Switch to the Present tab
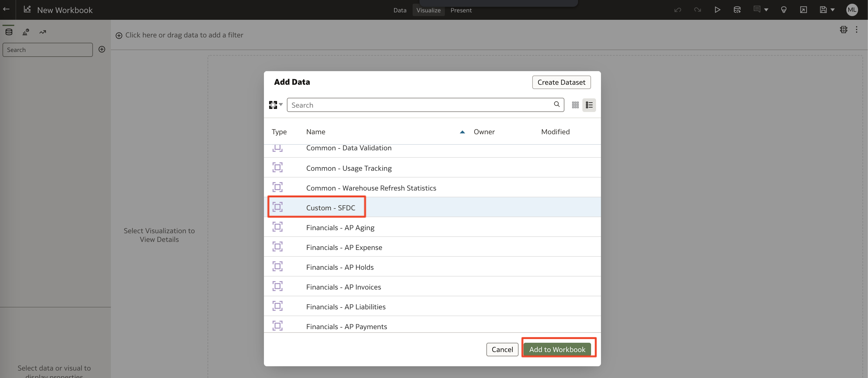Screen dimensions: 868x378 coord(461,11)
